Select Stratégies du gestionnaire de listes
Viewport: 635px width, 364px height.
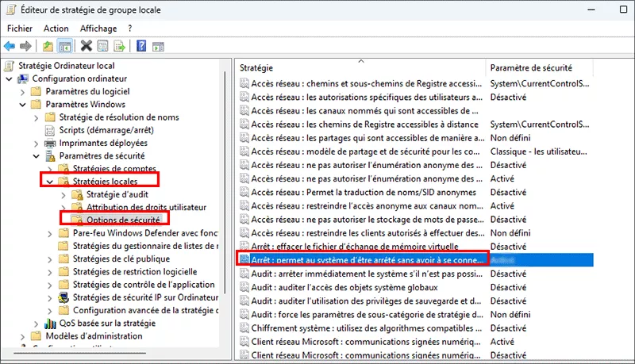click(x=145, y=246)
